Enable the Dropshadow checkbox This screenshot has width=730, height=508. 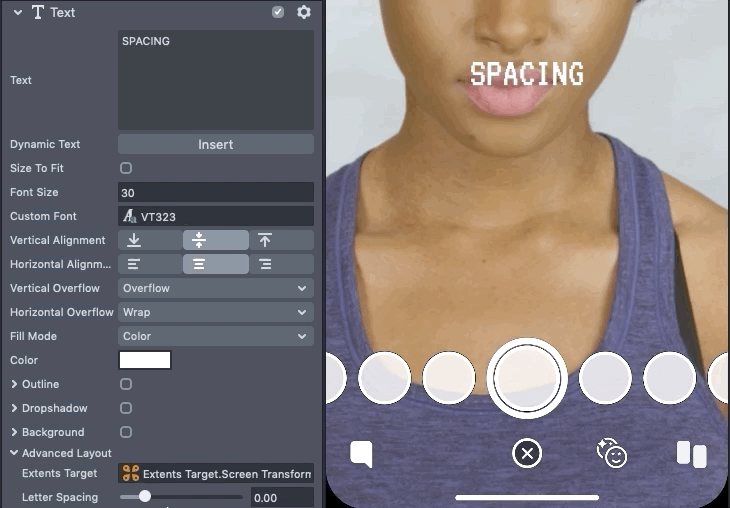[126, 408]
